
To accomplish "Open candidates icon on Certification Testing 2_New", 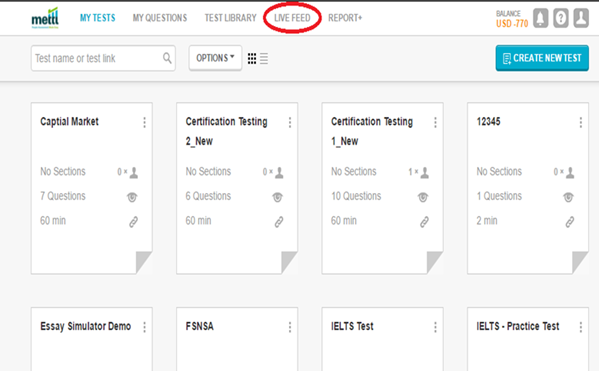I will [x=279, y=173].
